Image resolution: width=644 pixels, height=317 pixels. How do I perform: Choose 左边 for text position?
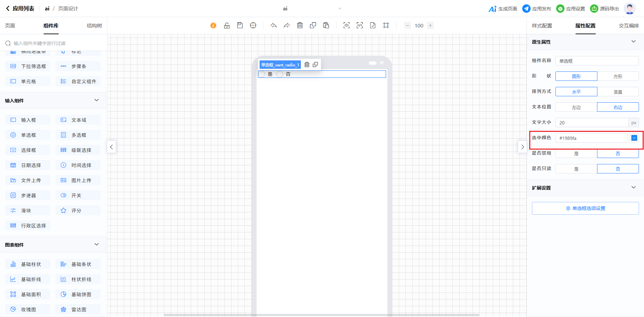coord(576,107)
